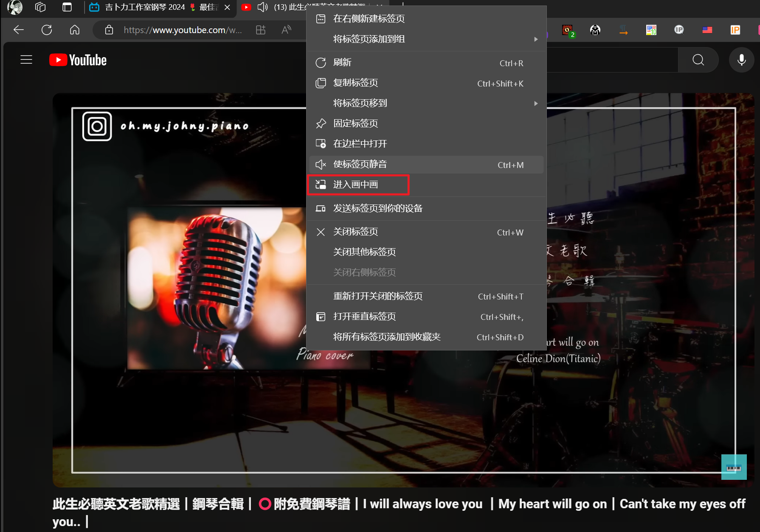Click the black-and-white mascot extension icon
The image size is (760, 532).
[595, 30]
